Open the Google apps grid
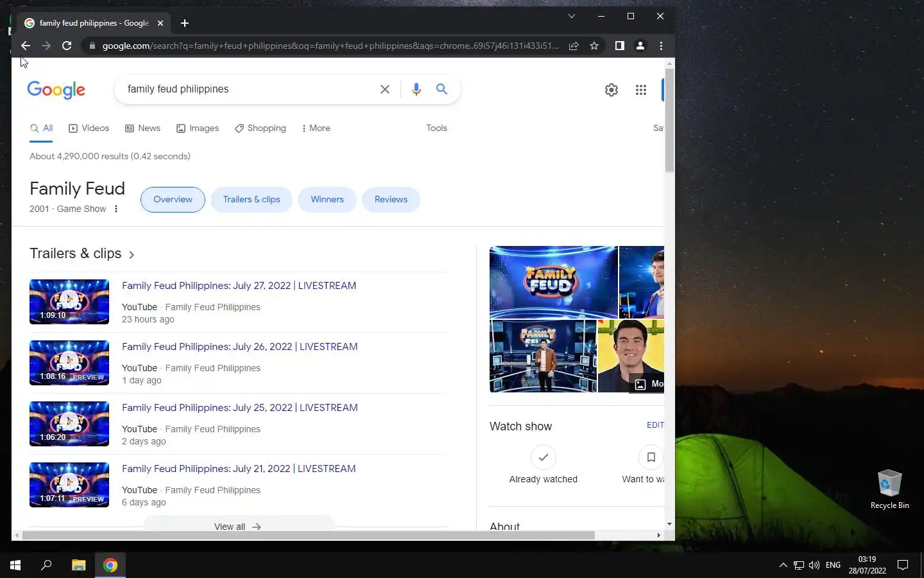This screenshot has width=924, height=578. point(641,90)
